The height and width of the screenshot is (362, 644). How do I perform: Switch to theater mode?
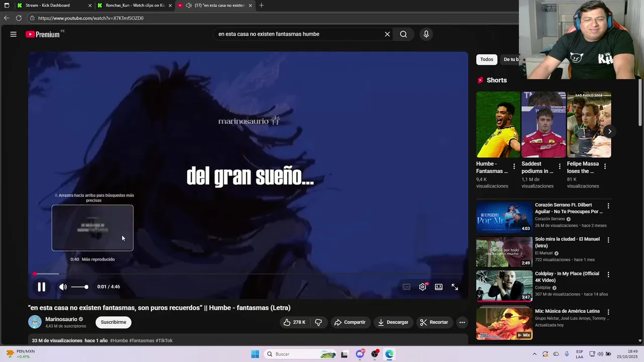point(439,287)
